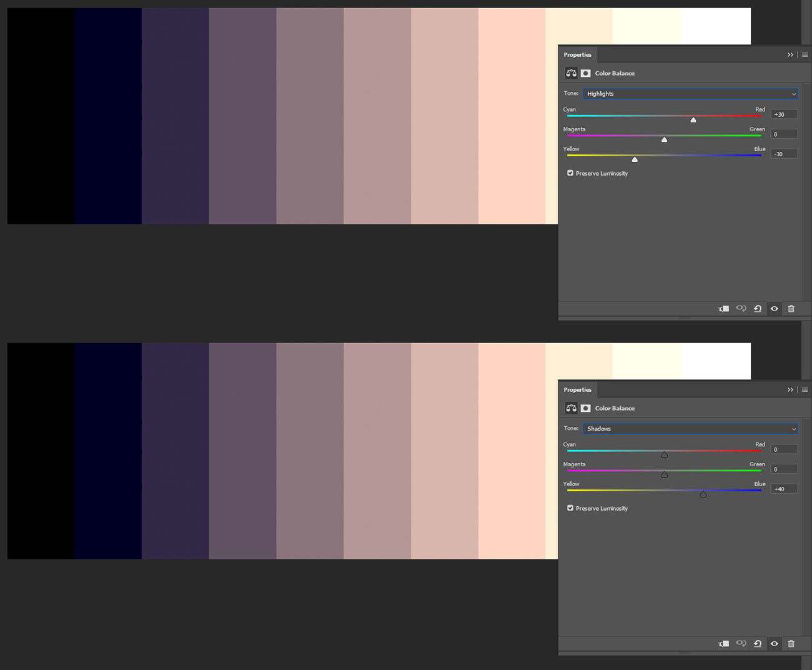812x670 pixels.
Task: Open the panel menu of Highlights Properties panel
Action: pos(805,55)
